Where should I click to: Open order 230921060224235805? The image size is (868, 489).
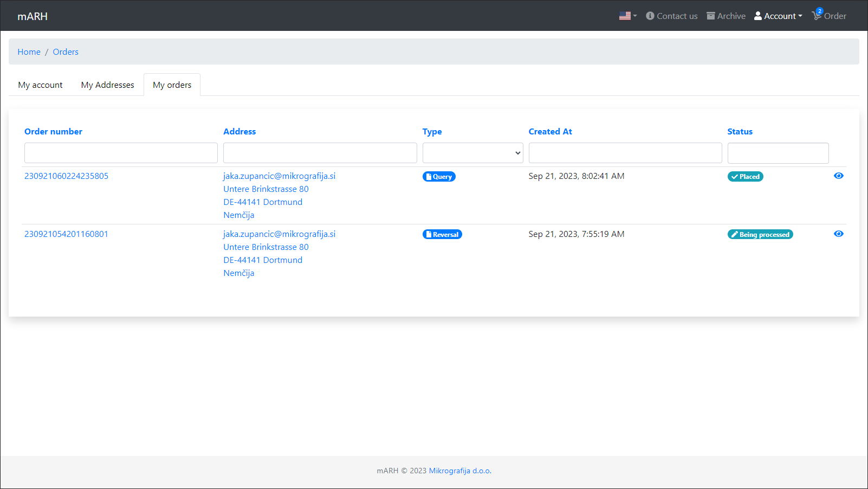tap(66, 176)
